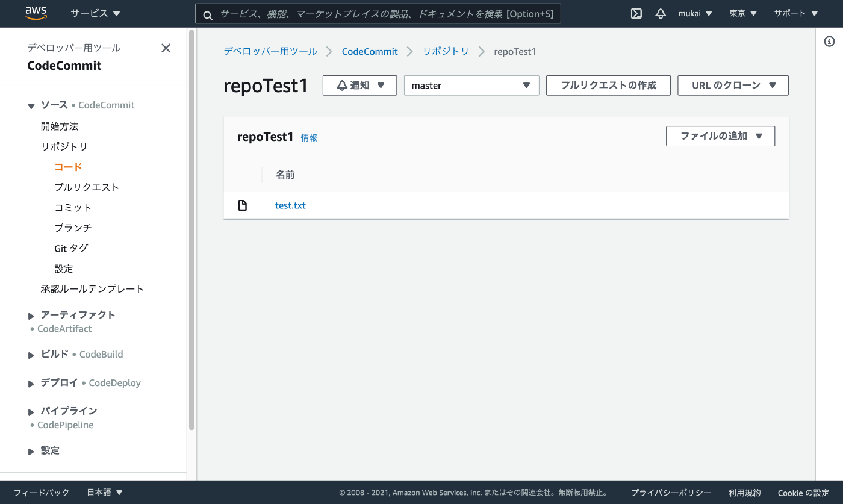Select コード in sidebar
This screenshot has height=504, width=843.
point(68,167)
